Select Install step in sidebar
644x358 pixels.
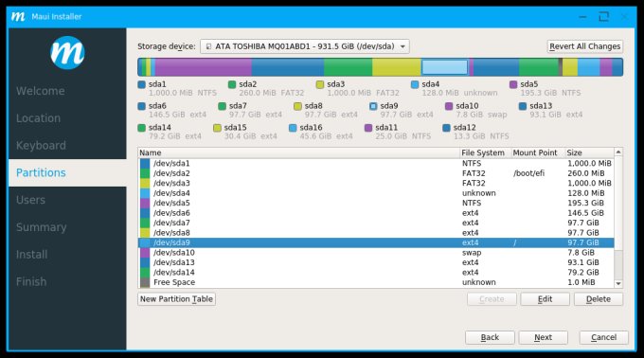point(31,255)
